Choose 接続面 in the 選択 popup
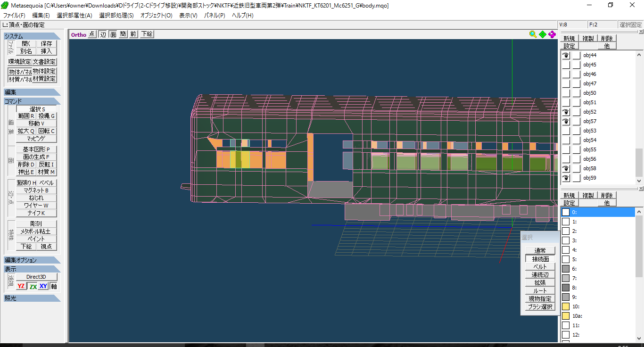Image resolution: width=644 pixels, height=347 pixels. 540,259
